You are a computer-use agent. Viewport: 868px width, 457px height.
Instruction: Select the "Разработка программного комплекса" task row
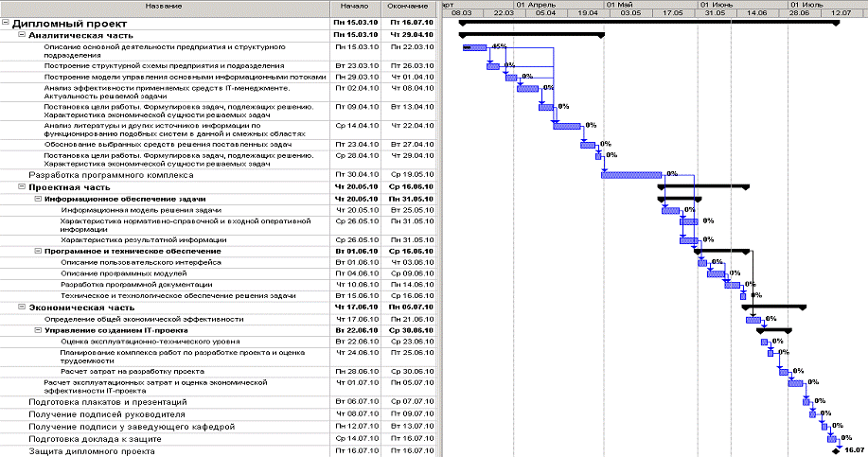click(111, 175)
